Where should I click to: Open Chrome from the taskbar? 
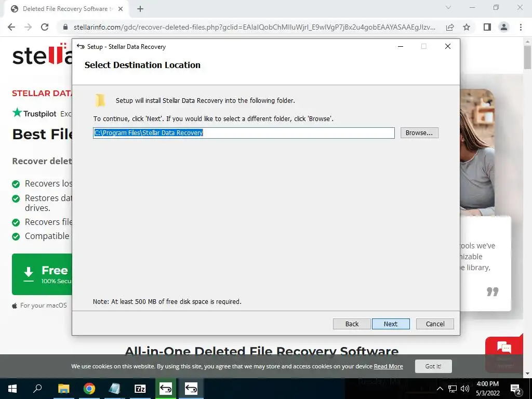(89, 389)
